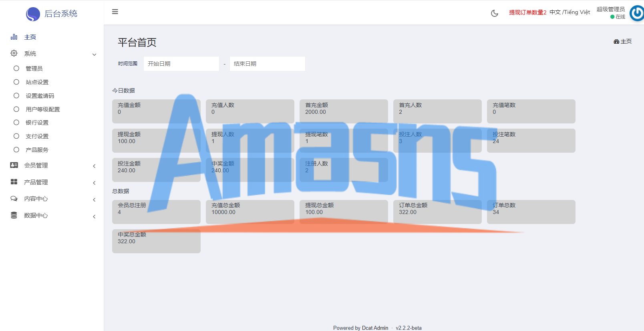Click the circle icon beside 设置邀请码
Image resolution: width=644 pixels, height=331 pixels.
16,96
